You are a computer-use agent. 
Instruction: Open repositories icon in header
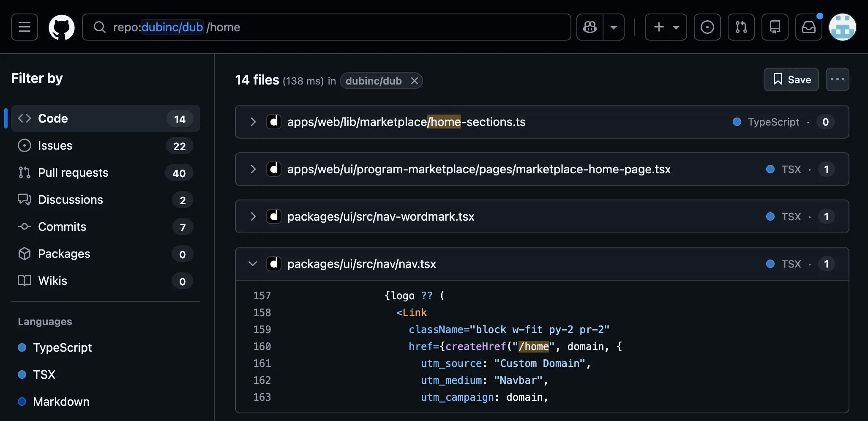click(x=775, y=27)
